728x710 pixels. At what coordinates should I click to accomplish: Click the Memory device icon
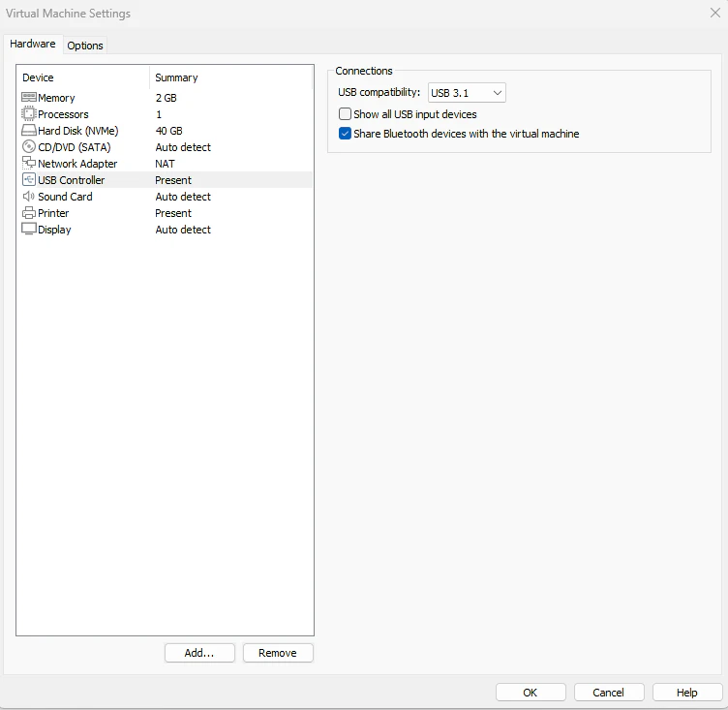tap(29, 97)
